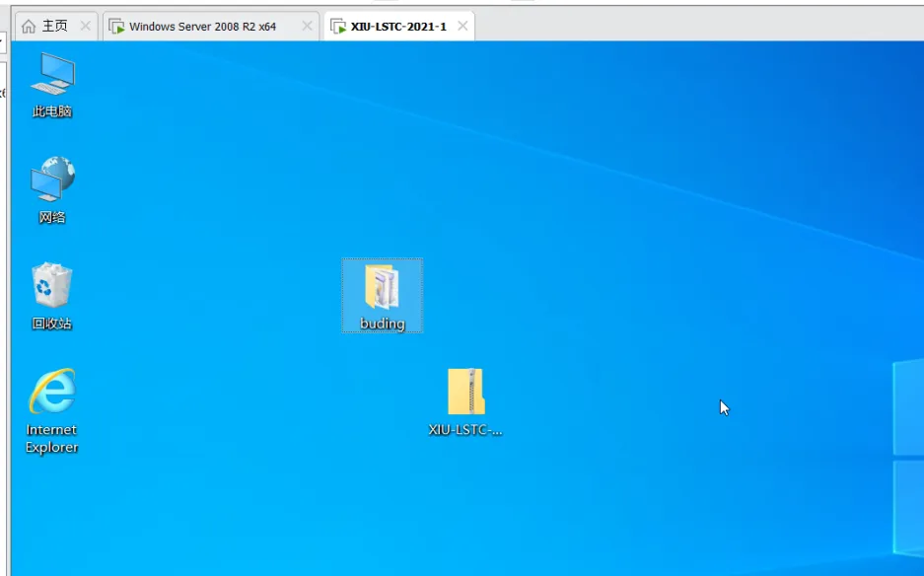Select the 网络 network desktop icon
Image resolution: width=924 pixels, height=576 pixels.
(52, 189)
